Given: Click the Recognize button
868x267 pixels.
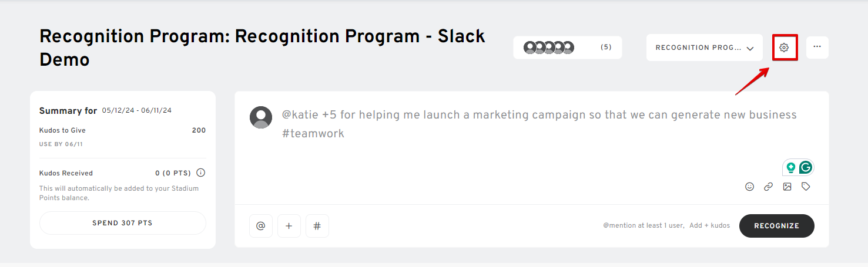Looking at the screenshot, I should [776, 226].
